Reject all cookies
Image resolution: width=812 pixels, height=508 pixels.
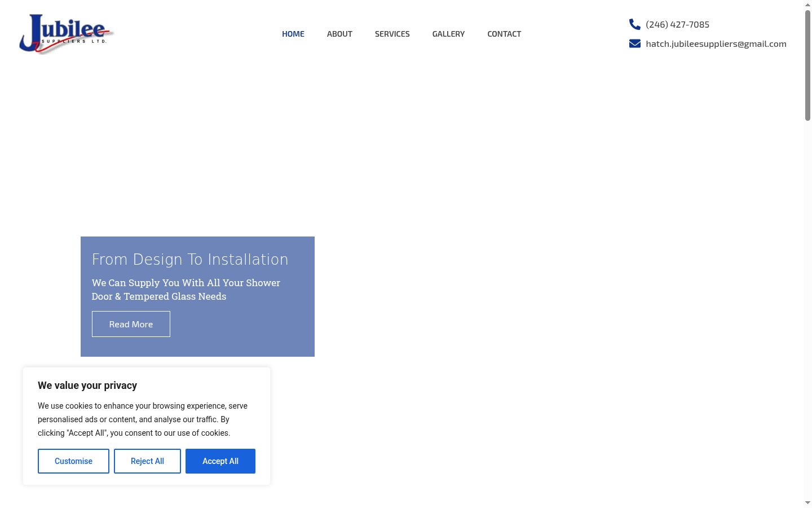[147, 461]
